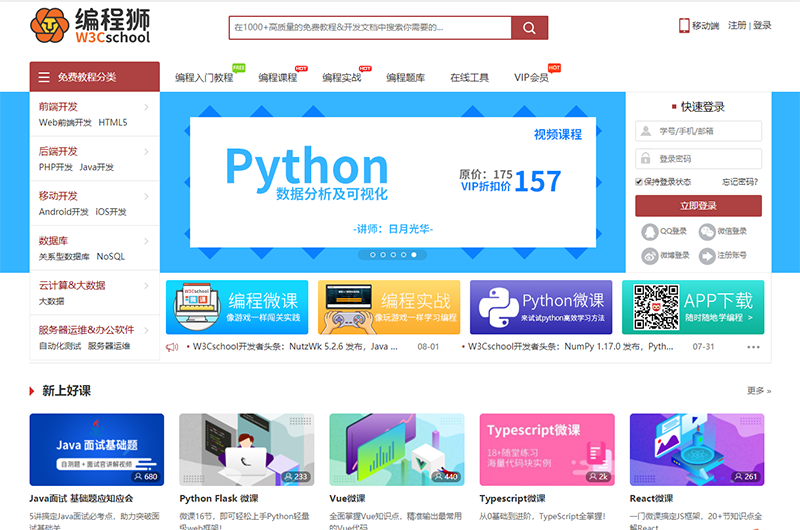
Task: Click the 立即登录 button
Action: click(x=698, y=206)
